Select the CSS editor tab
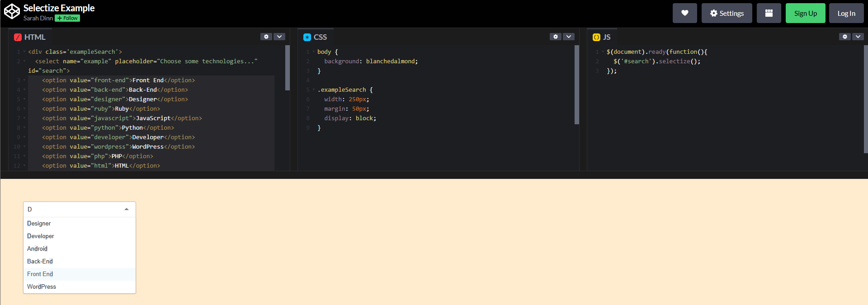Screen dimensions: 868x305 (316, 37)
